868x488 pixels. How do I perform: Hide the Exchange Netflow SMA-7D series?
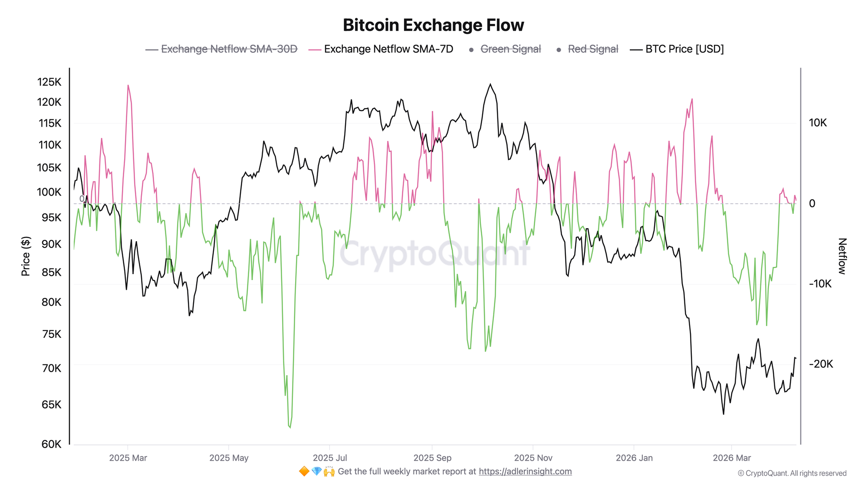pos(388,49)
